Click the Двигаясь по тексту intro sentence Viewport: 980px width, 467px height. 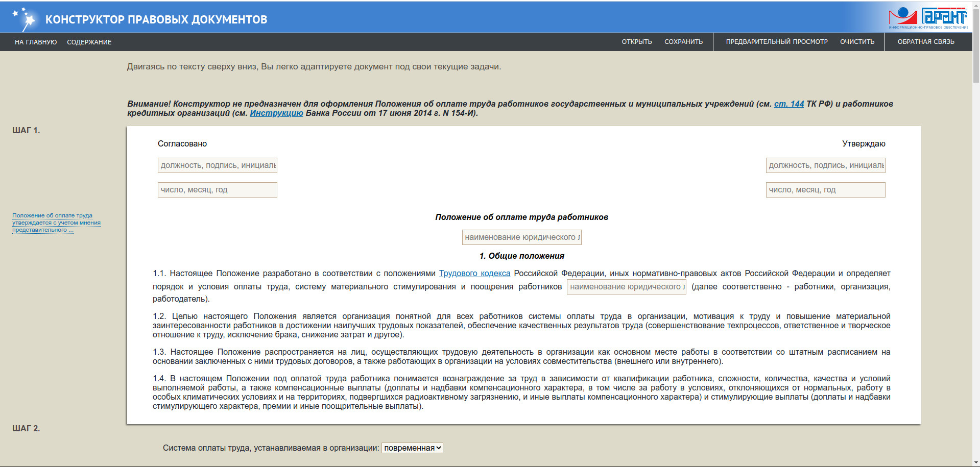[x=314, y=66]
